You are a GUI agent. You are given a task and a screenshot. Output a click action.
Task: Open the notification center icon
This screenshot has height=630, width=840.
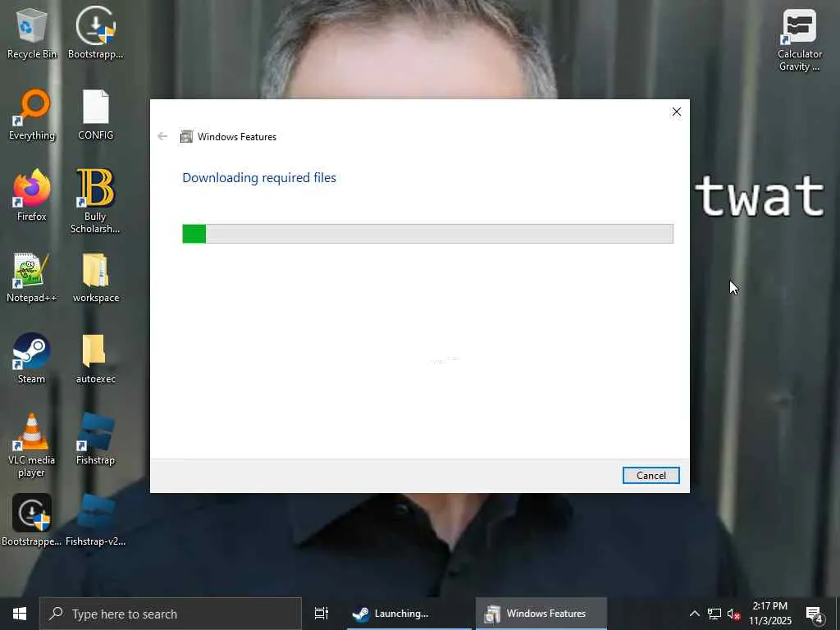coord(815,614)
